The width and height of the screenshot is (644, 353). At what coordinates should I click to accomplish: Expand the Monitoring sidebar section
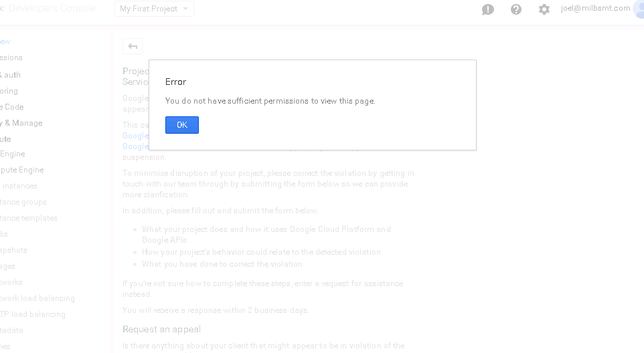(9, 91)
